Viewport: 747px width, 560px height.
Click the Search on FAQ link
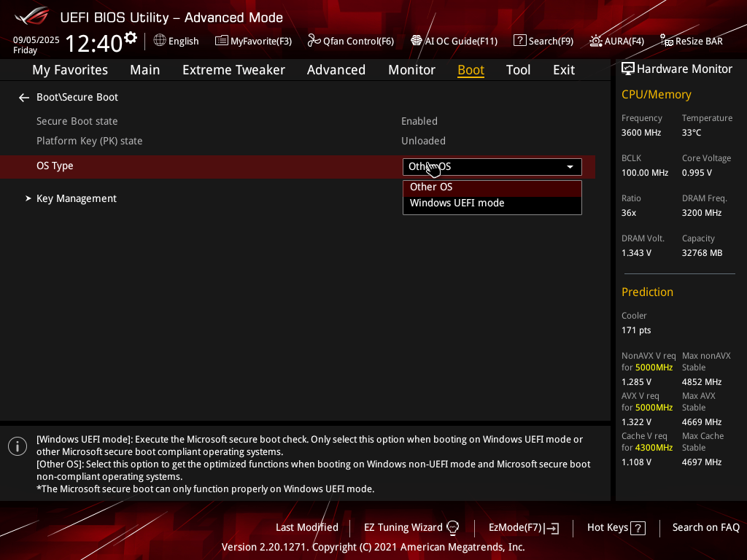point(705,528)
